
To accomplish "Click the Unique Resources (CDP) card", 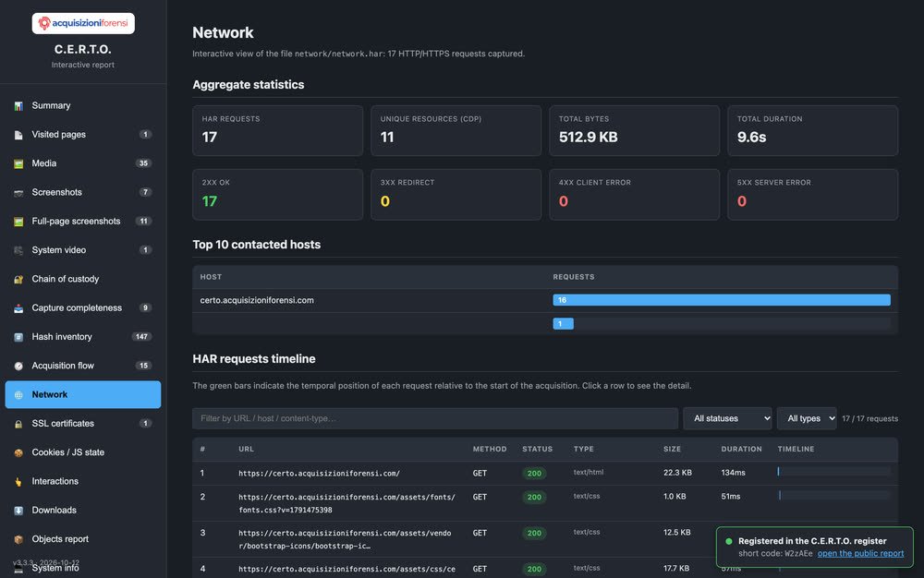I will pos(456,131).
